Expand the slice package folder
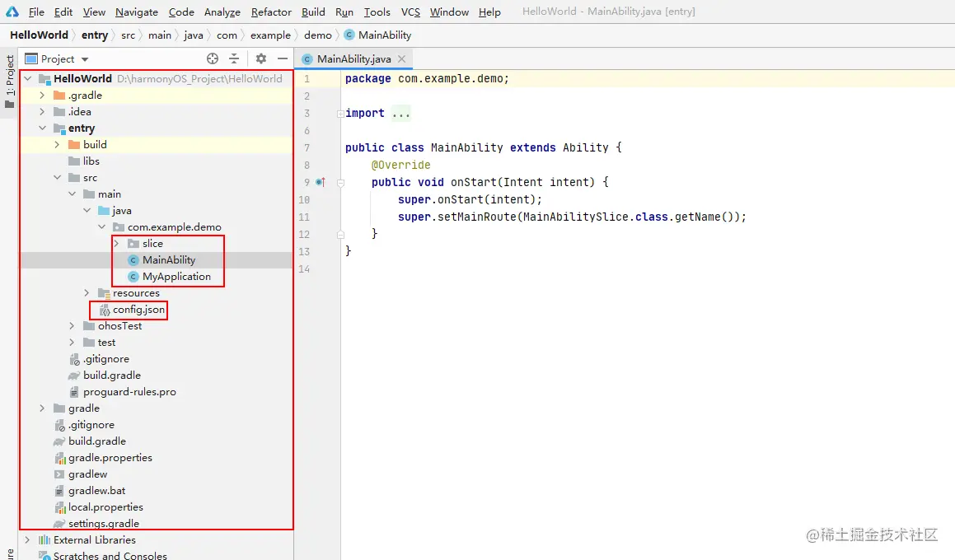Viewport: 955px width, 560px height. tap(116, 244)
